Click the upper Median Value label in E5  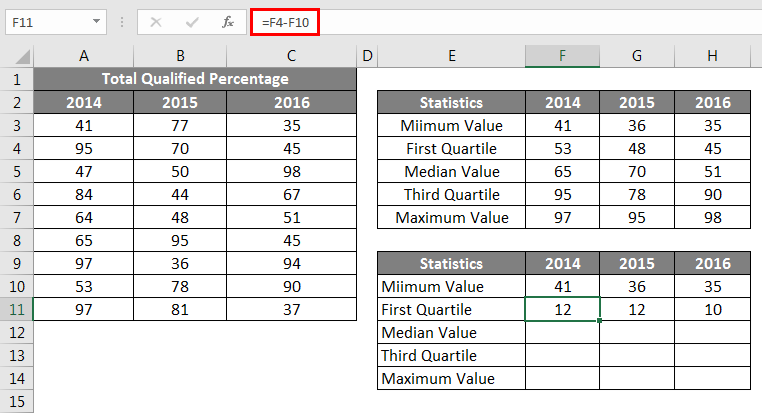[x=451, y=172]
